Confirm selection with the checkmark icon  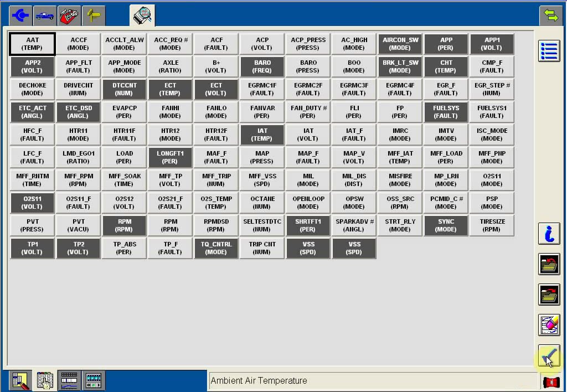(x=549, y=355)
